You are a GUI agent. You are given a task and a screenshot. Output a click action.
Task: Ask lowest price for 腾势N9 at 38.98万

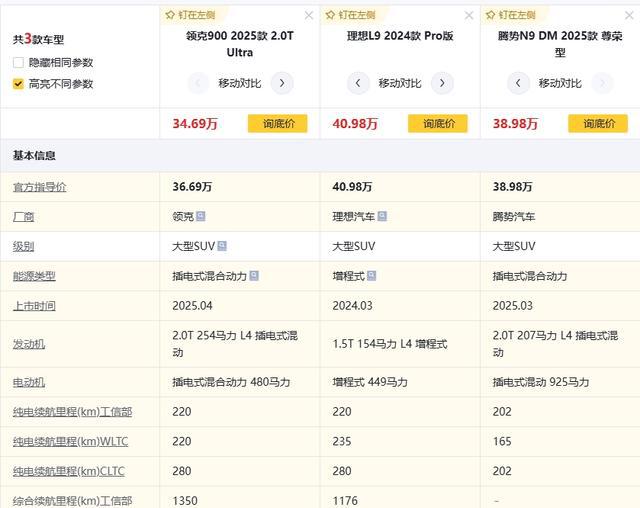click(598, 124)
